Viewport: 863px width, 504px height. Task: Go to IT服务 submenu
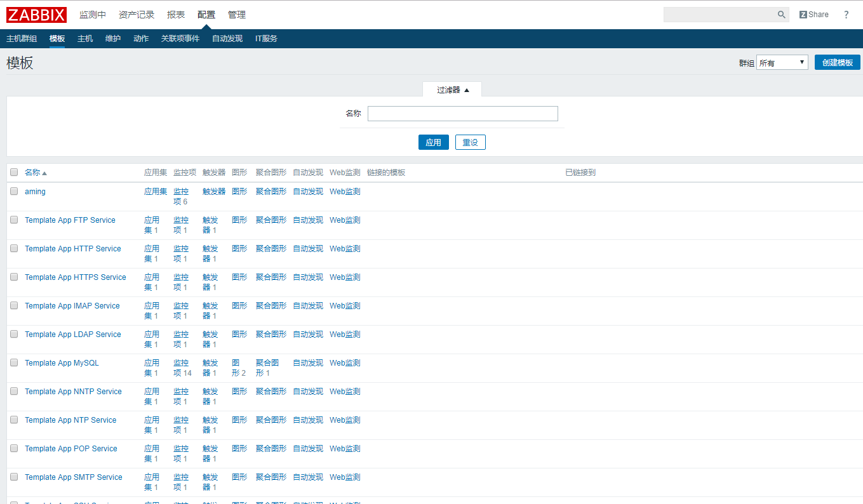[266, 39]
